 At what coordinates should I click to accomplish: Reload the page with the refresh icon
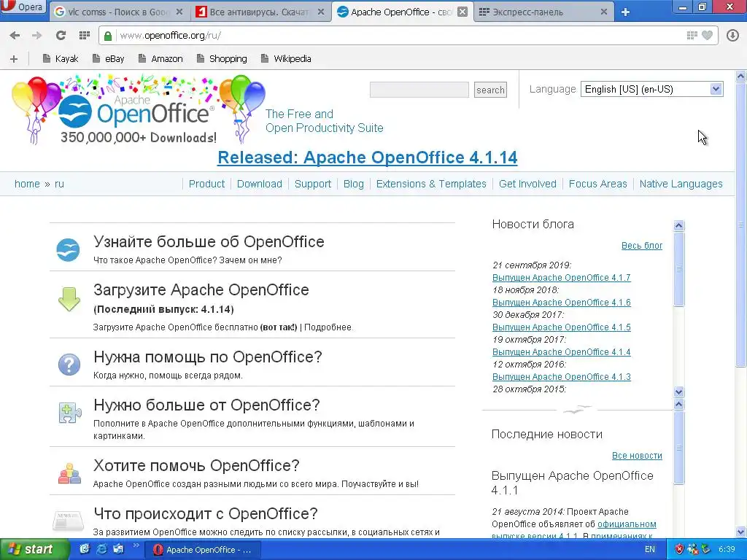coord(61,35)
